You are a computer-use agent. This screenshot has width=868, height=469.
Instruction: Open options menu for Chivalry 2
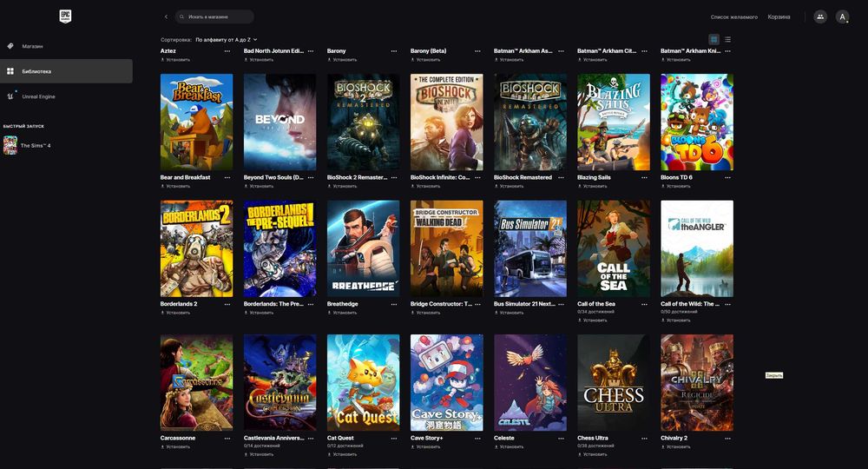coord(727,438)
